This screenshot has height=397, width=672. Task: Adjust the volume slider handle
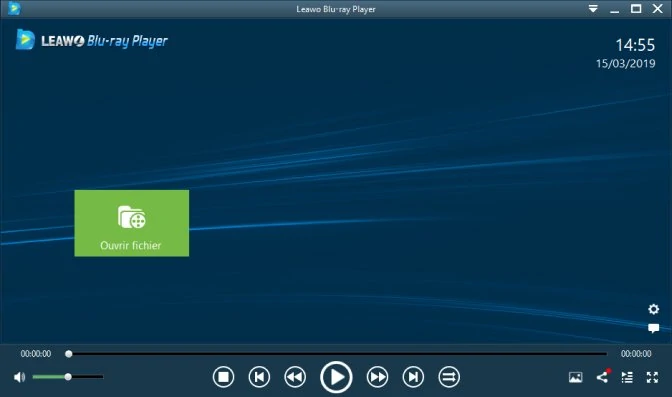pyautogui.click(x=68, y=377)
